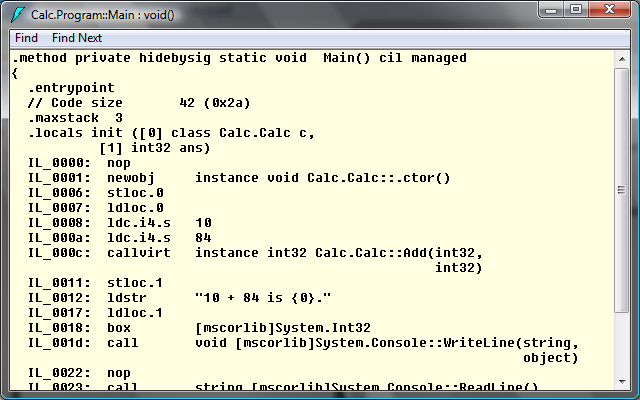Click the ldstr "10 + 84 is {0}." string
This screenshot has height=400, width=640.
263,298
